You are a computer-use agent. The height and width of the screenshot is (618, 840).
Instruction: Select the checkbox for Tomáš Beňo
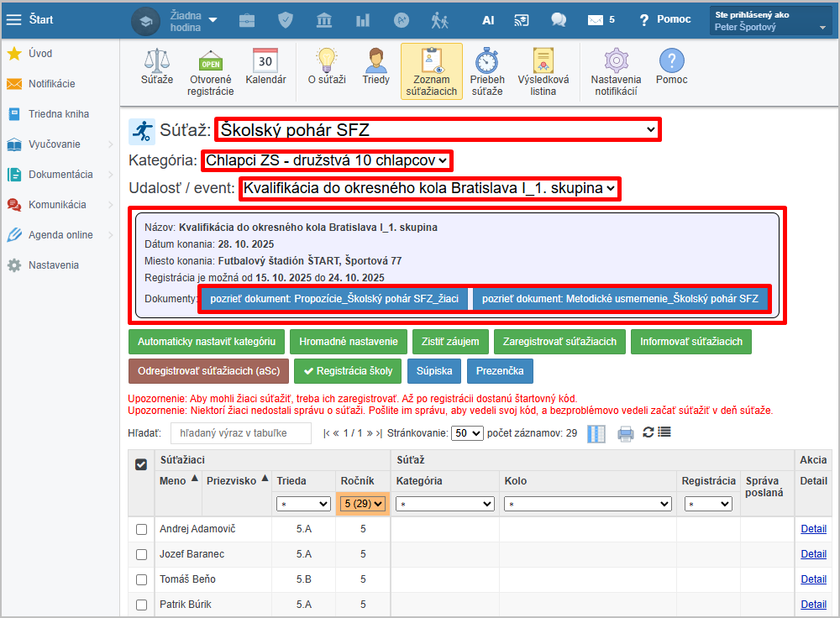(x=141, y=579)
